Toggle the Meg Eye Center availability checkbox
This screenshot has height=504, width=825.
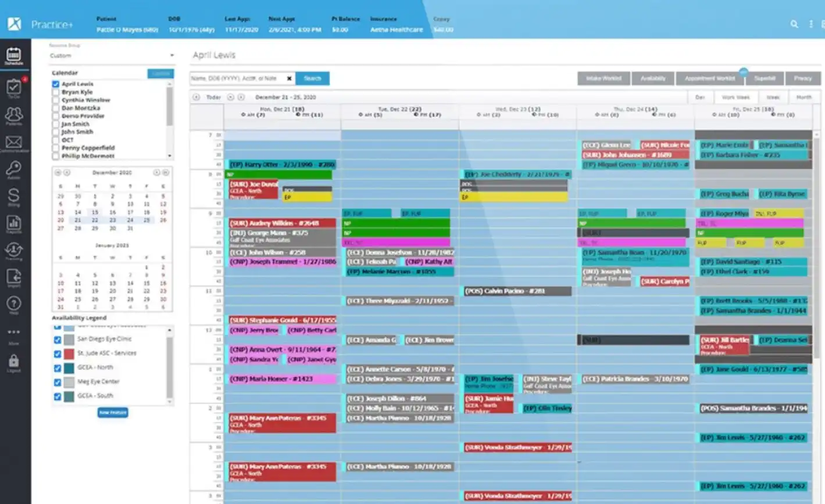tap(56, 381)
